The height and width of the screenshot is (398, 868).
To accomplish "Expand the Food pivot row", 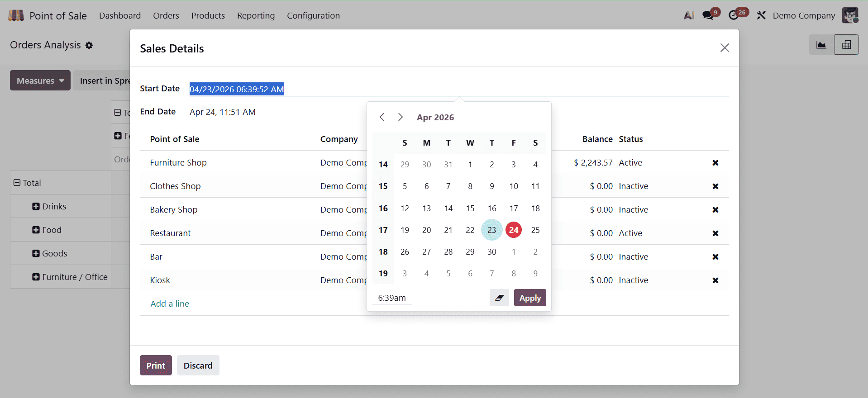I will click(36, 230).
